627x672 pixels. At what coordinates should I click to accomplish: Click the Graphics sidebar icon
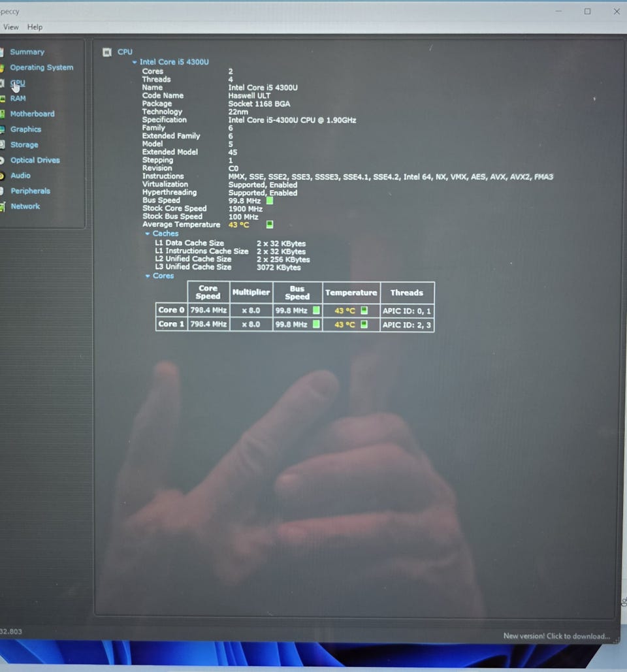(x=2, y=129)
